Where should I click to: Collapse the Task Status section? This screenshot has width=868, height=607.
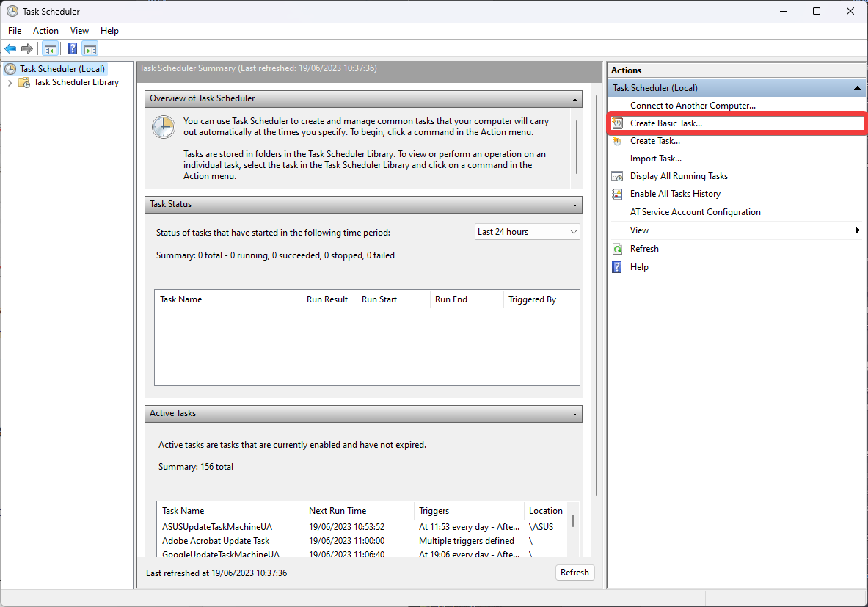[575, 205]
